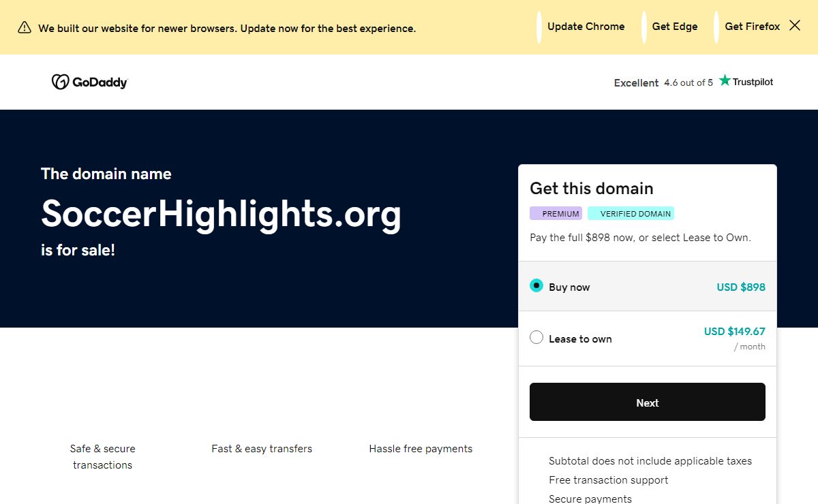Screen dimensions: 818x504
Task: Click Update Chrome
Action: [x=586, y=27]
